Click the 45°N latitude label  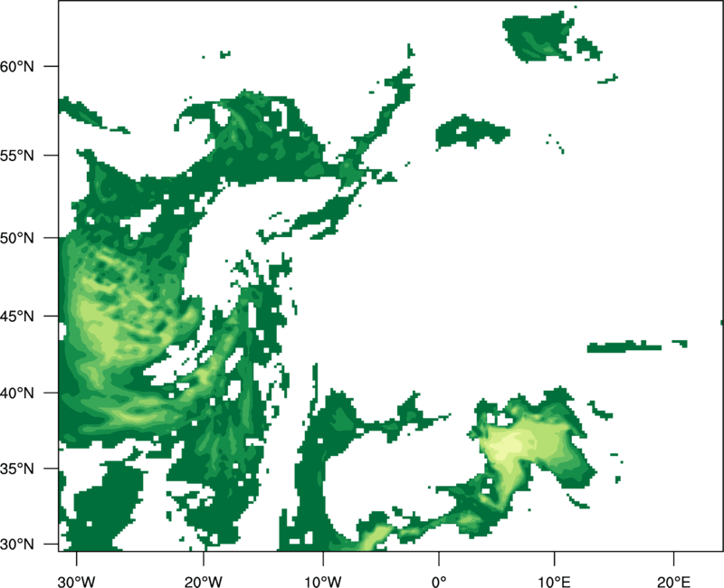pyautogui.click(x=17, y=316)
